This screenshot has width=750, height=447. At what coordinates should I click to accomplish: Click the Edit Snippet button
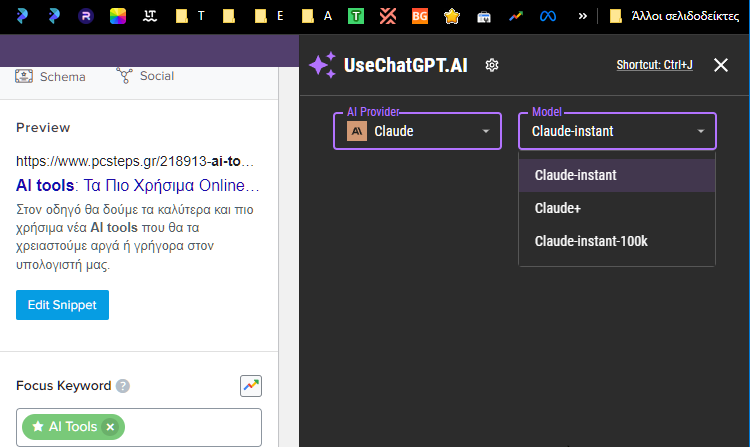[x=62, y=305]
